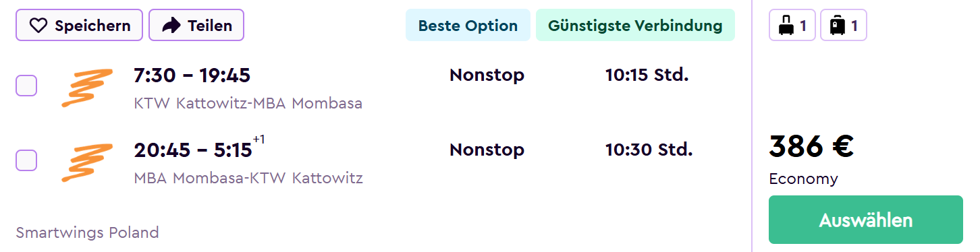The height and width of the screenshot is (252, 980).
Task: Click Smartwings logo on outbound flight
Action: coord(86,88)
